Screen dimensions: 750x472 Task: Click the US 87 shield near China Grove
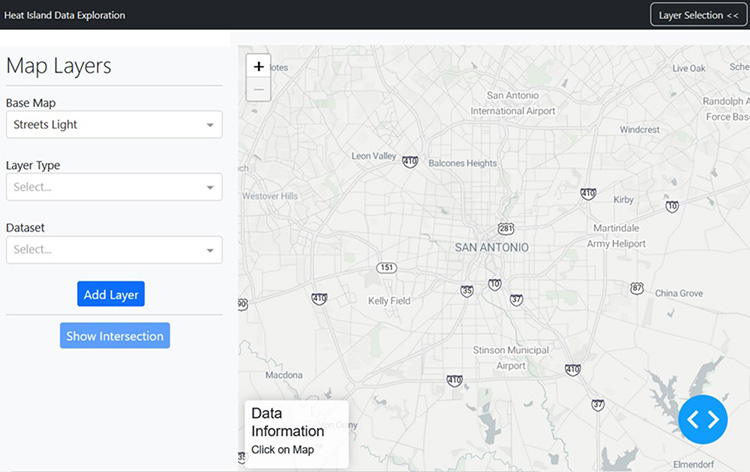[637, 288]
